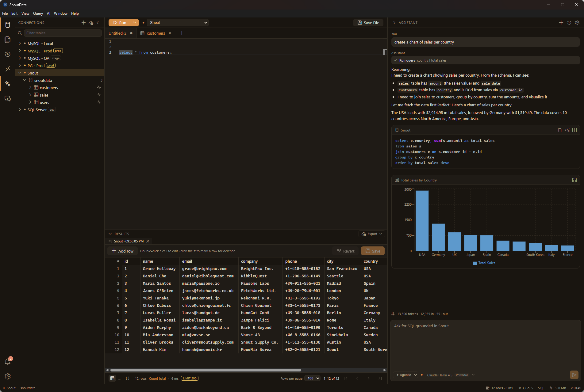Open the AI menu
This screenshot has height=392, width=584.
[x=48, y=13]
